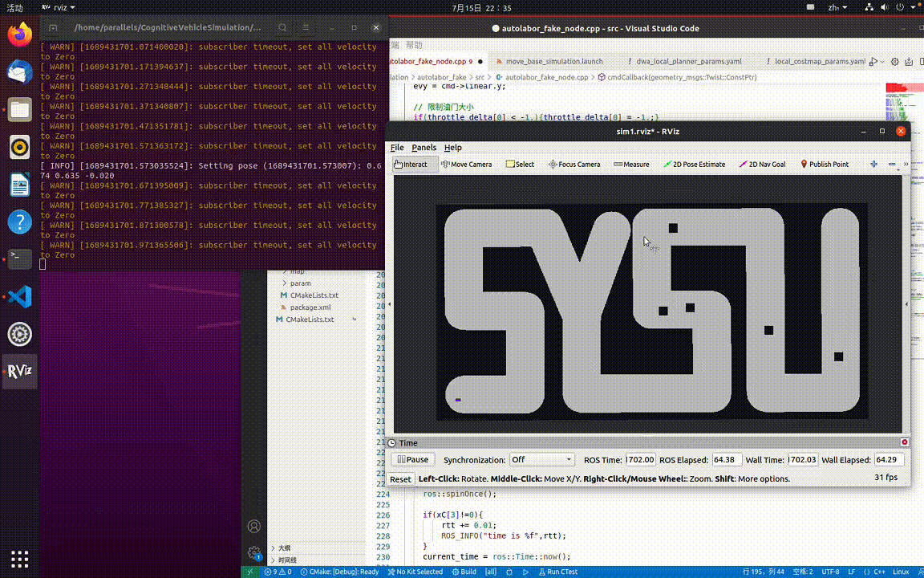Click the Publish Point tool

click(825, 165)
